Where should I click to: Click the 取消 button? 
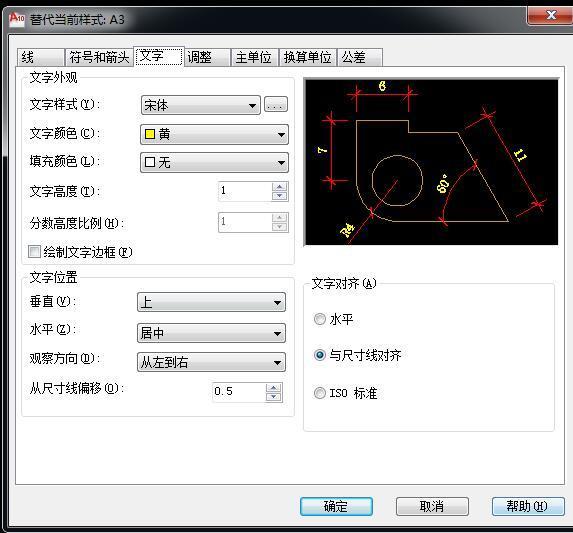[x=432, y=506]
